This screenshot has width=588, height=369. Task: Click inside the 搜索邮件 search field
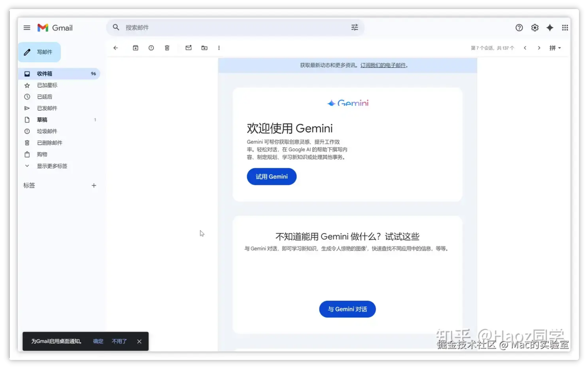click(235, 28)
